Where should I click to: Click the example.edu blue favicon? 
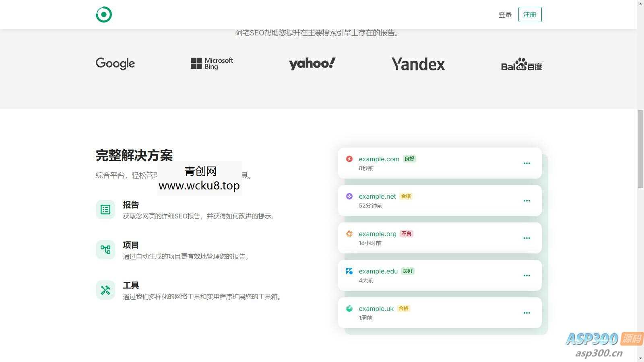[x=350, y=271]
